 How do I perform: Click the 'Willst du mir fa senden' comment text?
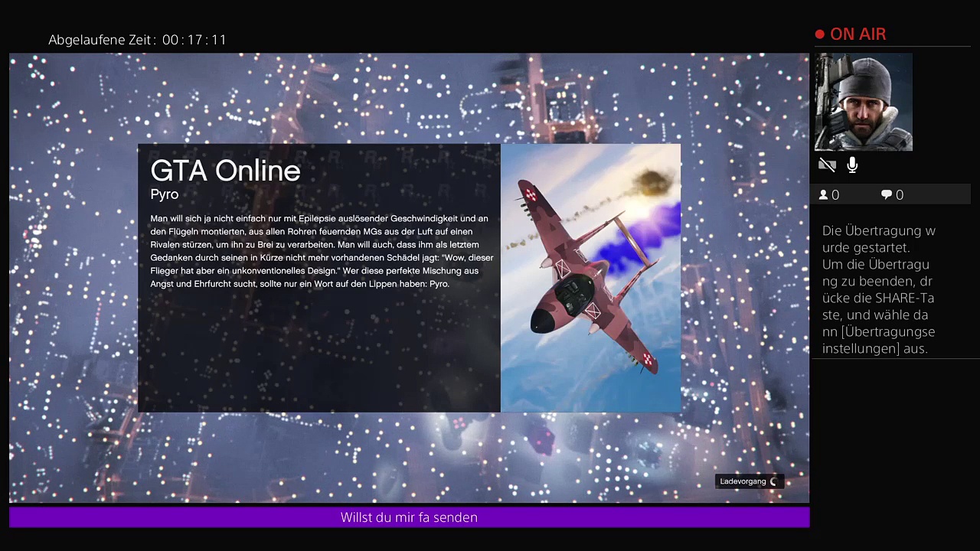tap(409, 517)
